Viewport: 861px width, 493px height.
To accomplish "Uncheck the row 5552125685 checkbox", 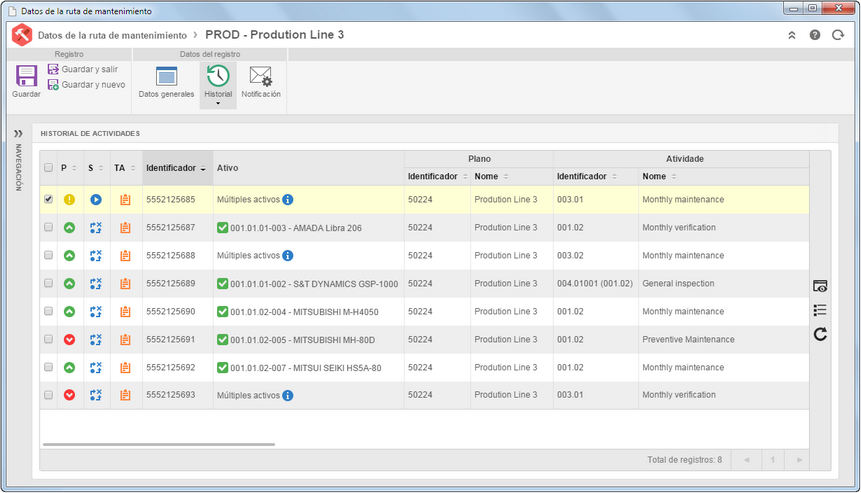I will point(48,199).
